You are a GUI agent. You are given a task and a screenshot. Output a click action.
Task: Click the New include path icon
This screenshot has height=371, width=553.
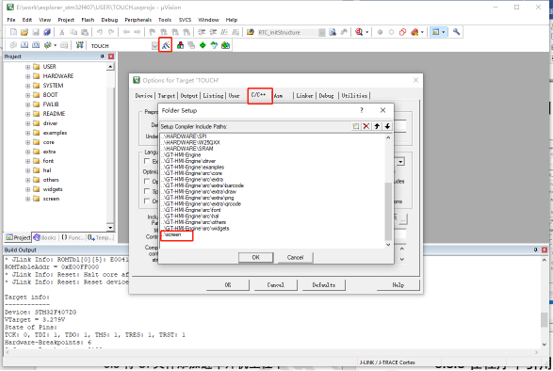pyautogui.click(x=356, y=126)
